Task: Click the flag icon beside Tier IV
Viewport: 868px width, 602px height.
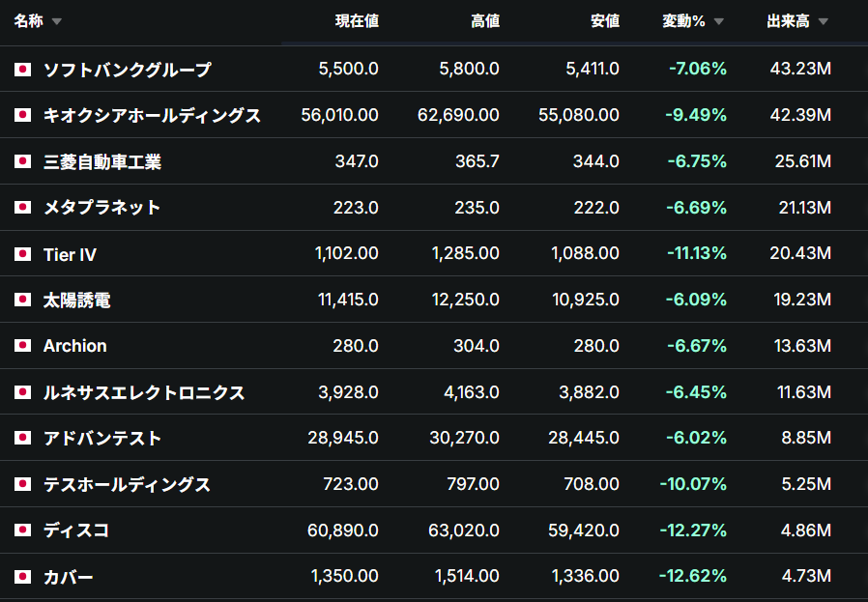Action: pos(22,254)
